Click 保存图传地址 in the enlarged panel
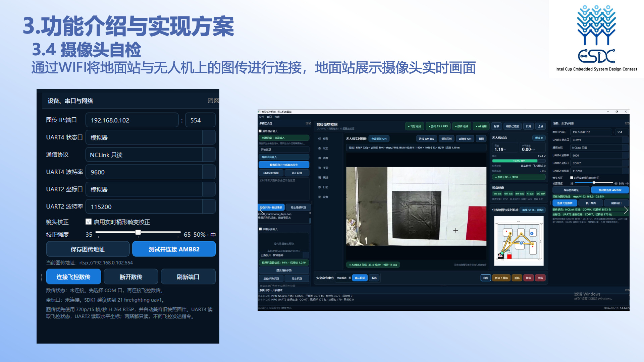The image size is (644, 362). point(88,249)
